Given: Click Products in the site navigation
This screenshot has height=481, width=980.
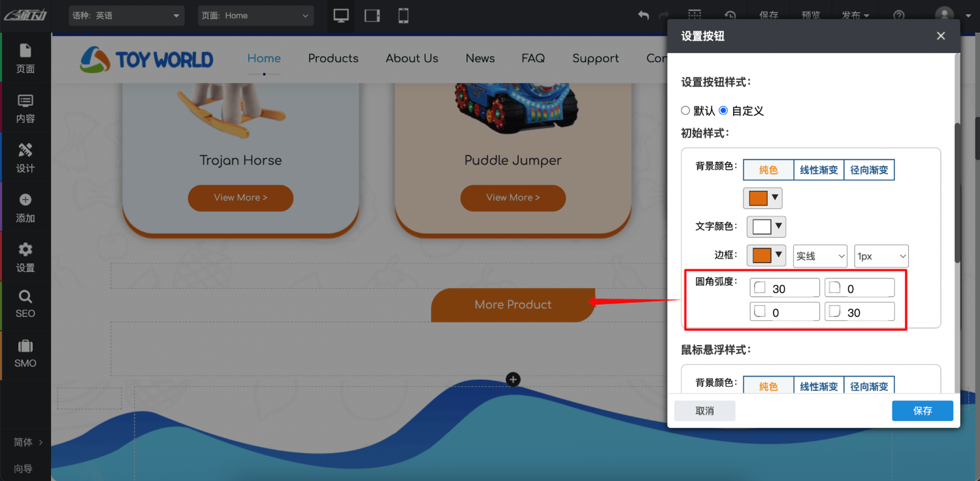Looking at the screenshot, I should 333,58.
